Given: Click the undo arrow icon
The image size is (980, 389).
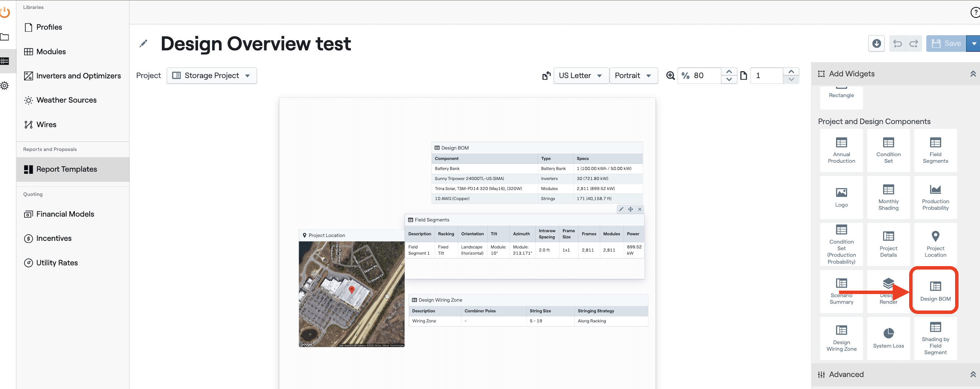Looking at the screenshot, I should [x=897, y=44].
